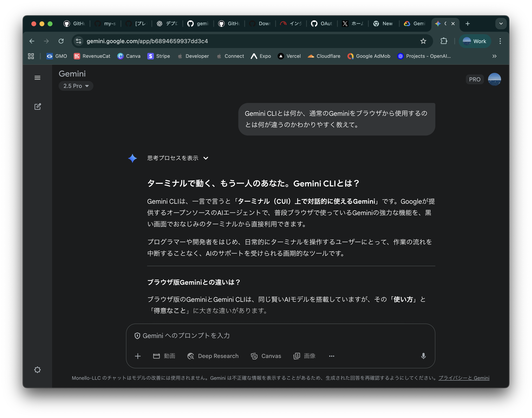Open the GMO bookmark

(57, 56)
